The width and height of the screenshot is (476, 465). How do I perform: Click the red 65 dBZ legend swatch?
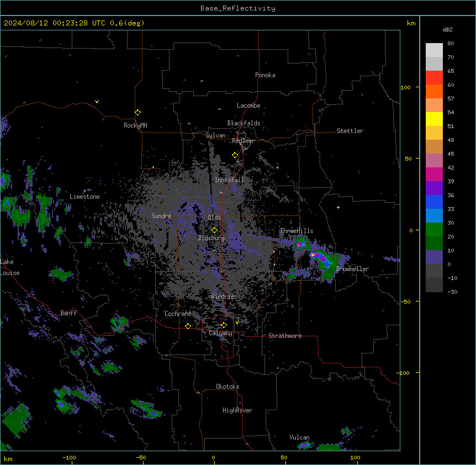(434, 77)
